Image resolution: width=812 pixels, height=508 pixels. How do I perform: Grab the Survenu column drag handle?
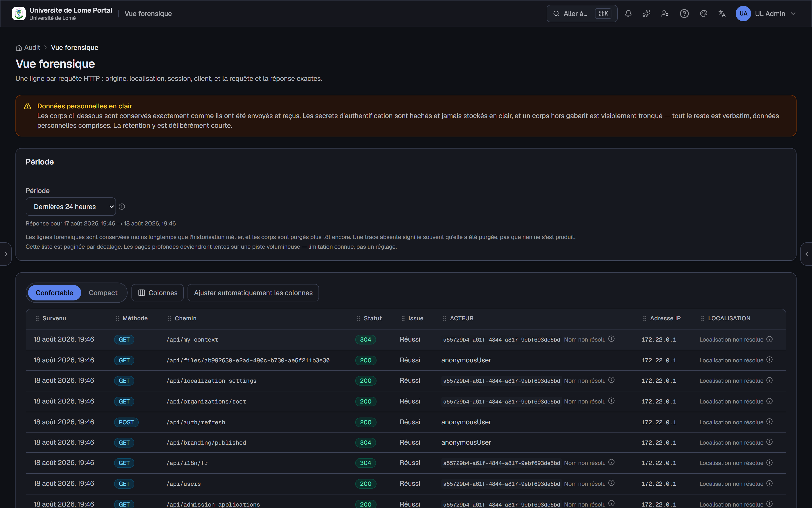[37, 318]
